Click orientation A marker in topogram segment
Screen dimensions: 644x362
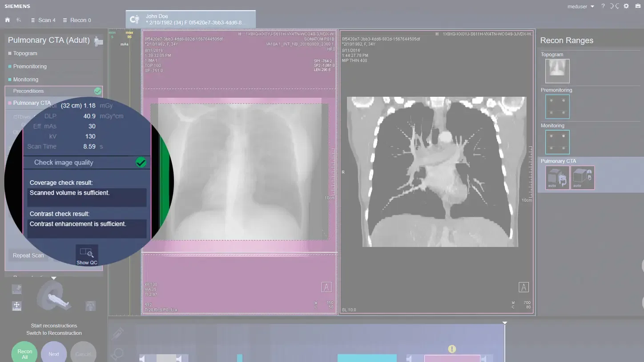coord(326,287)
